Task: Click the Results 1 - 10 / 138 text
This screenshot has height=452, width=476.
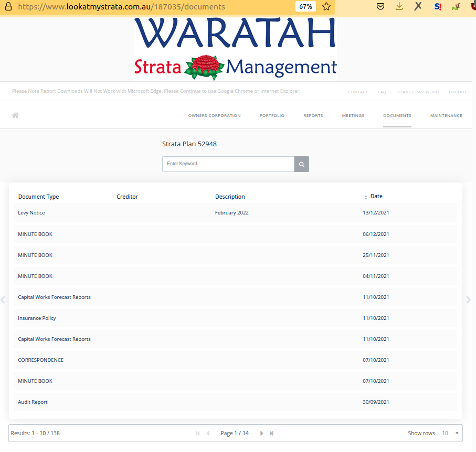Action: [35, 433]
